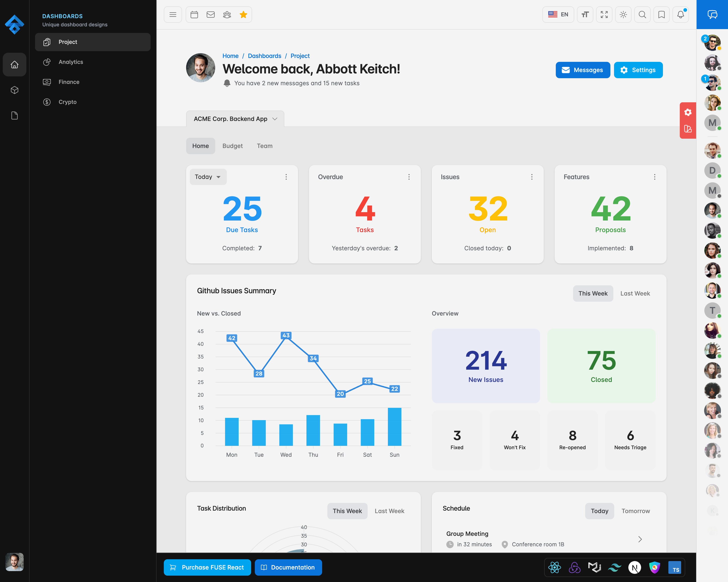728x582 pixels.
Task: Select the cube apps icon in sidebar
Action: tap(15, 90)
